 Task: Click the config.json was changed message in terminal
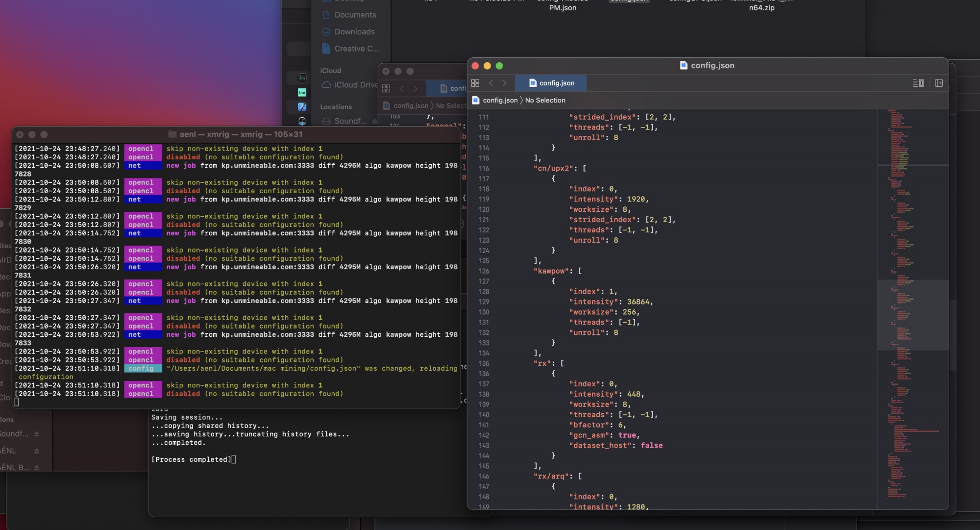(x=312, y=368)
